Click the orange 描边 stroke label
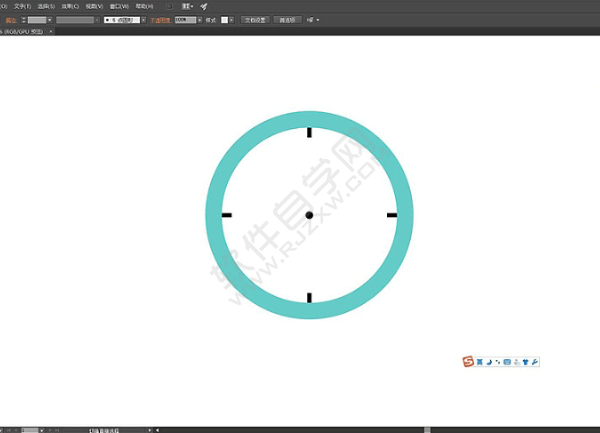The width and height of the screenshot is (600, 433). pos(11,20)
